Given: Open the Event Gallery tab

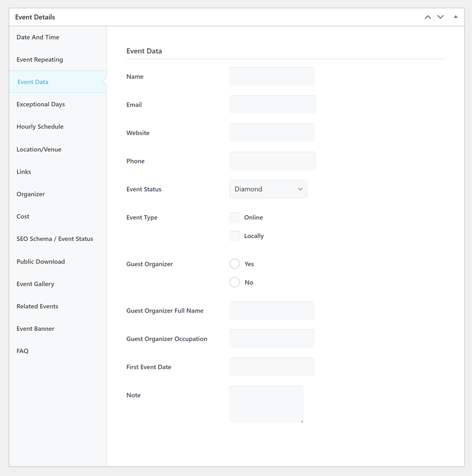Looking at the screenshot, I should 35,284.
